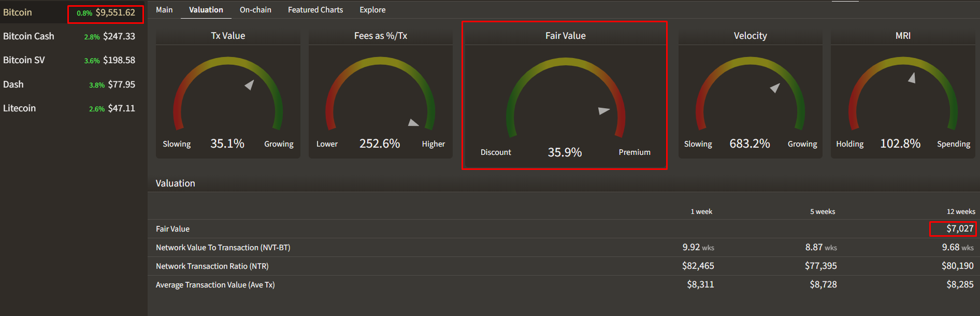Click the Average Transaction Value row
The image size is (980, 316).
point(564,285)
